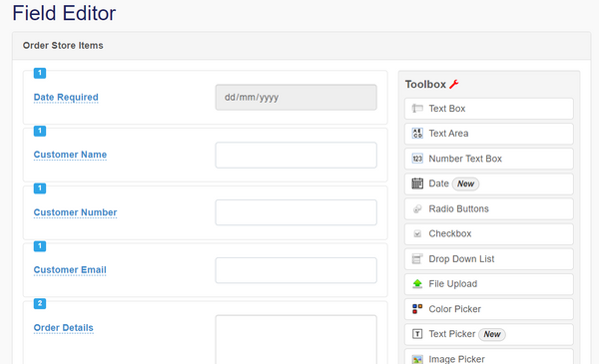Click the Toolbox heading text

point(425,85)
